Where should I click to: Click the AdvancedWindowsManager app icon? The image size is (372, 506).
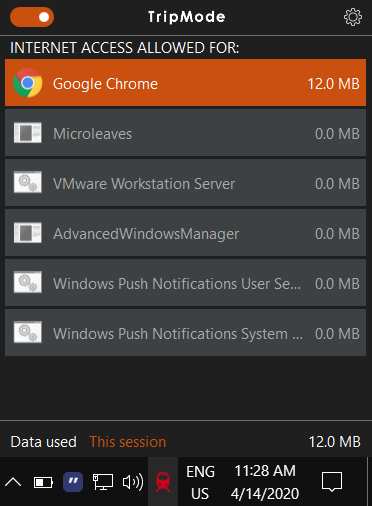[28, 232]
